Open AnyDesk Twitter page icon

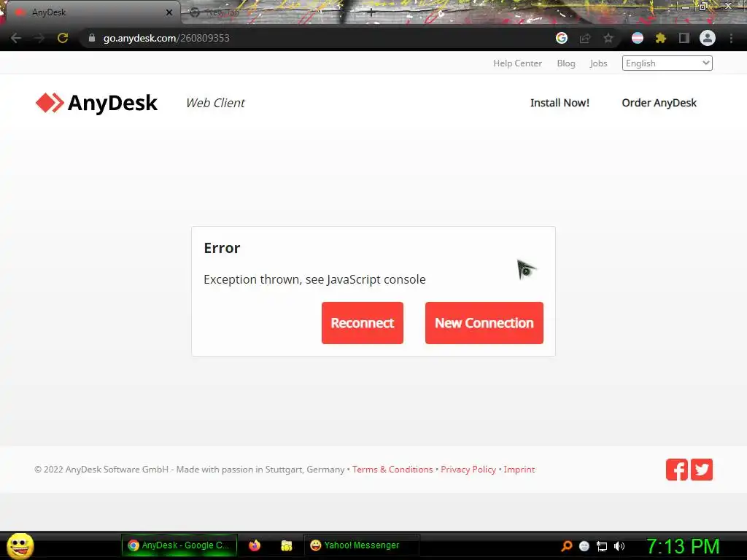point(702,470)
